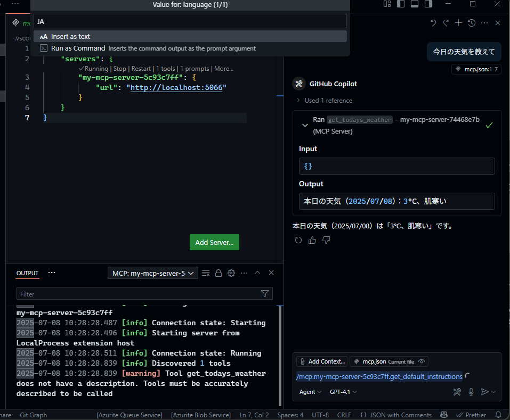Click the mcp.json:1-7 reference chip
The height and width of the screenshot is (420, 510).
[x=476, y=69]
